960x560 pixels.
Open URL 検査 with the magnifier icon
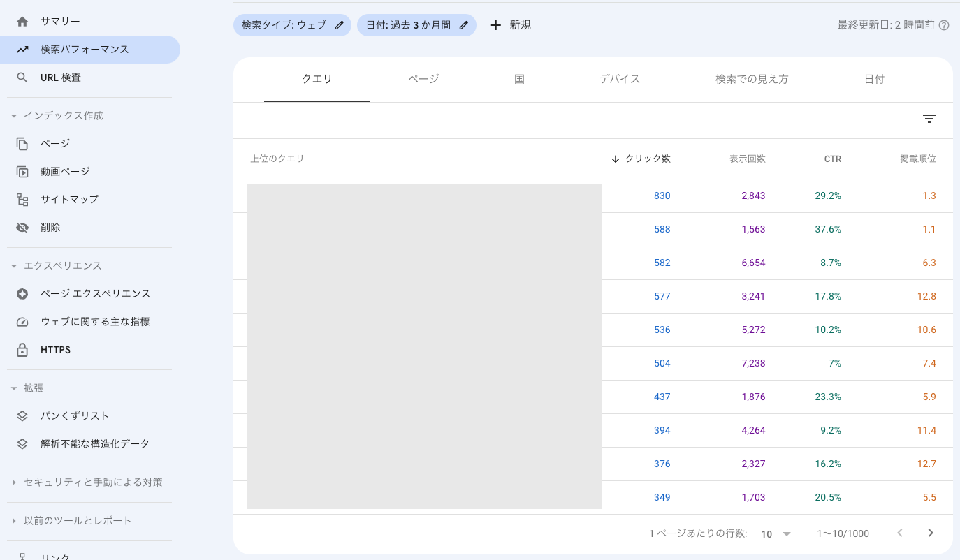(x=21, y=77)
